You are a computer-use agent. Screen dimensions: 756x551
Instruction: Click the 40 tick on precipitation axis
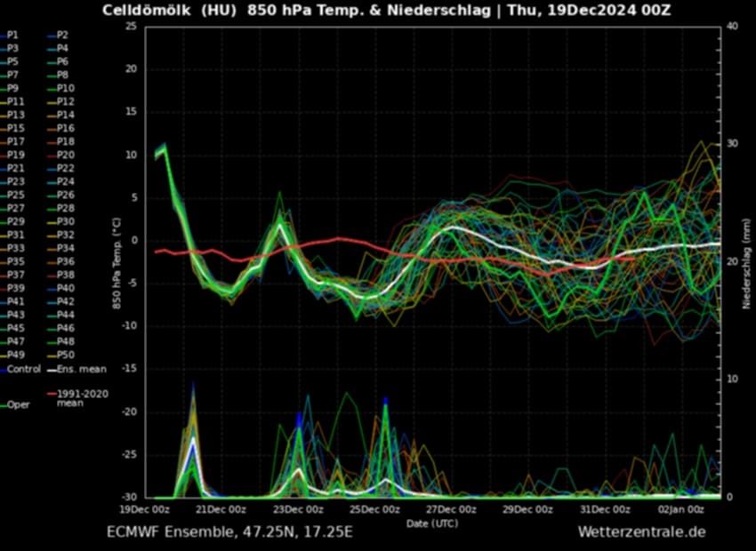(x=732, y=26)
